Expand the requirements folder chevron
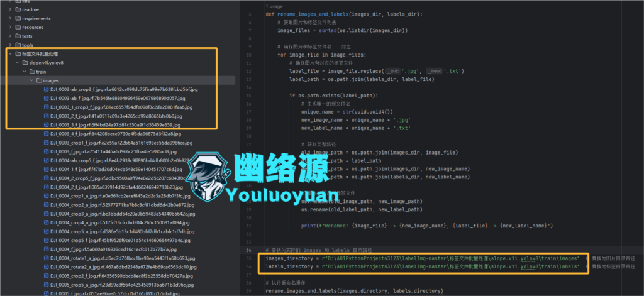This screenshot has height=296, width=644. click(x=10, y=18)
